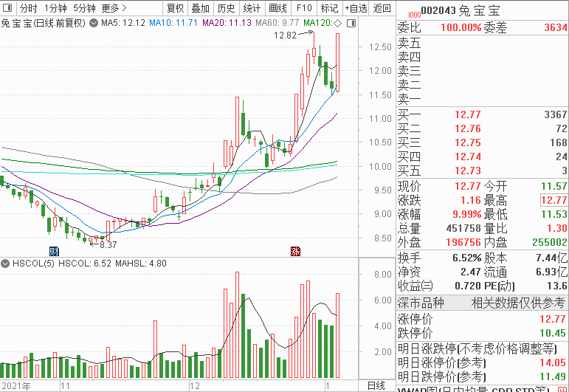Viewport: 569px width, 392px height.
Task: Click the 8.37 low price annotation
Action: (108, 245)
